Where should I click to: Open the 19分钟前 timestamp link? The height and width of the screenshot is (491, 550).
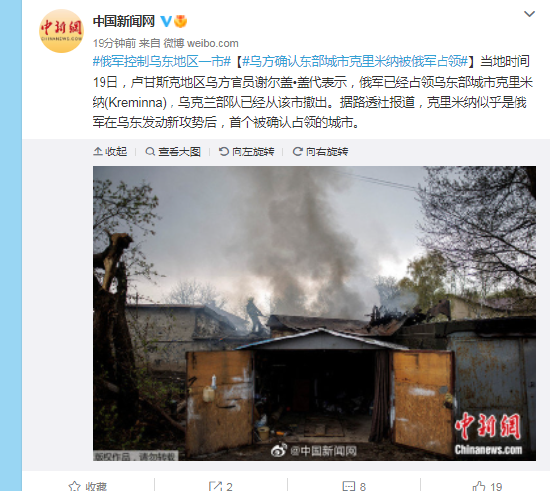114,43
